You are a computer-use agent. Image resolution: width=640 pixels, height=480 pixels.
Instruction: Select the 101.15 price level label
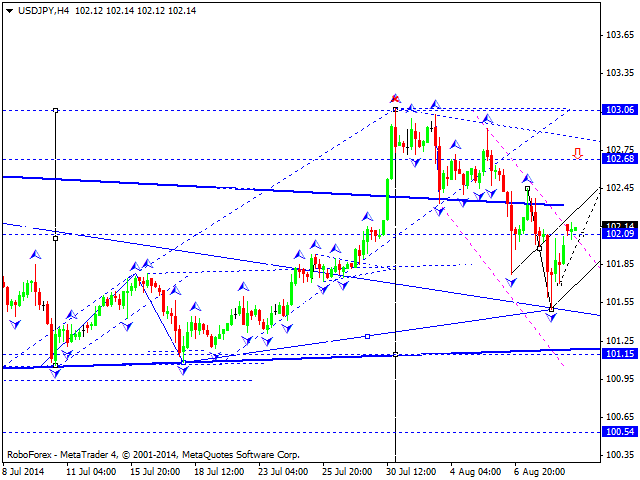pyautogui.click(x=620, y=353)
